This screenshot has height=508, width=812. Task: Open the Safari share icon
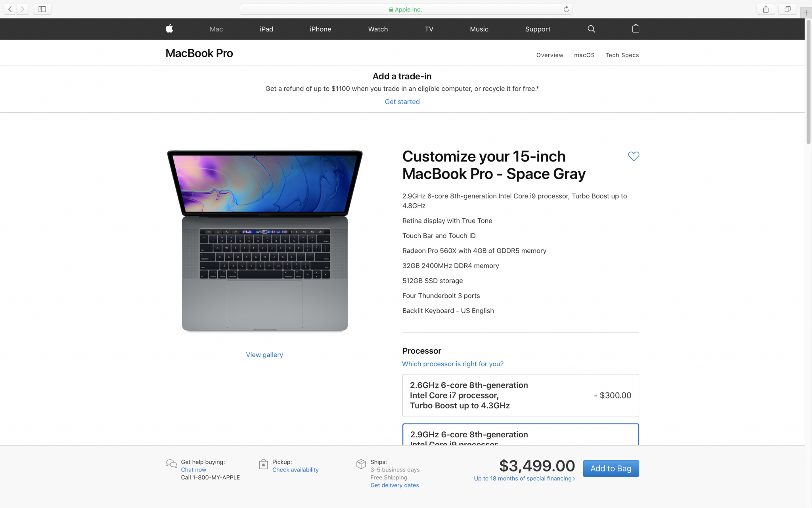(x=766, y=9)
